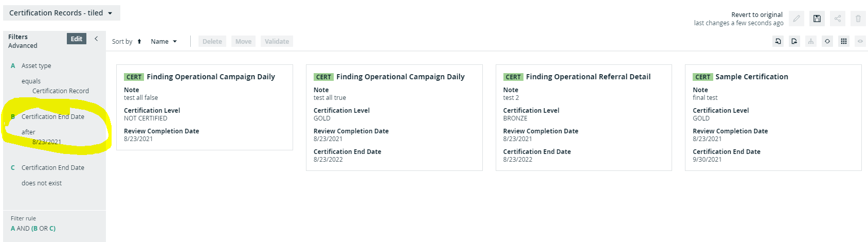
Task: Collapse the Filters panel with the chevron
Action: [x=96, y=39]
